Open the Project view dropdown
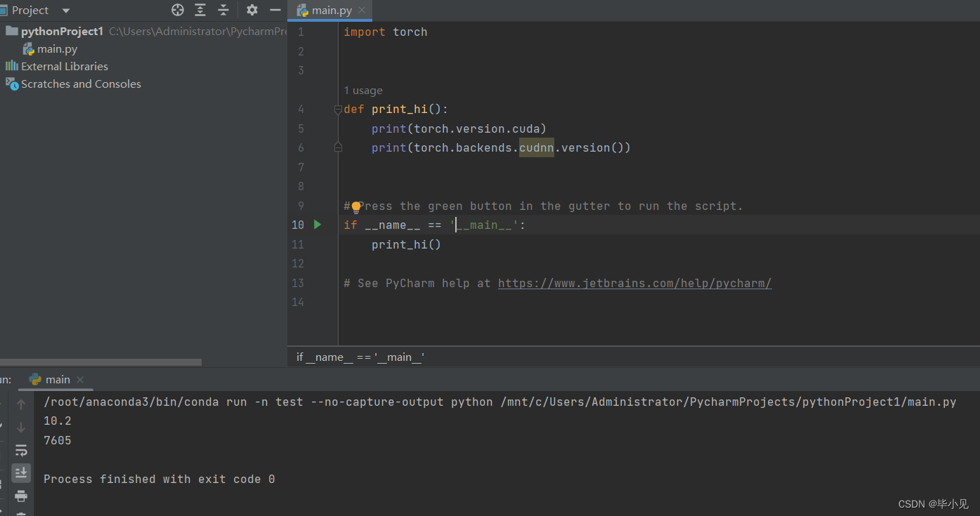The width and height of the screenshot is (980, 516). (x=65, y=10)
